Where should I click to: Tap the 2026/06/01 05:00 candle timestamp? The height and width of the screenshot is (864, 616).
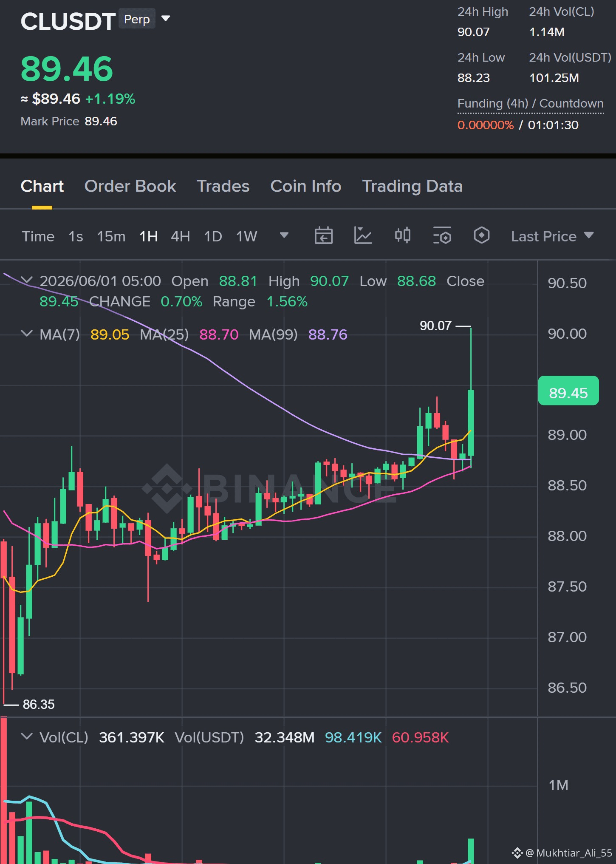coord(100,281)
